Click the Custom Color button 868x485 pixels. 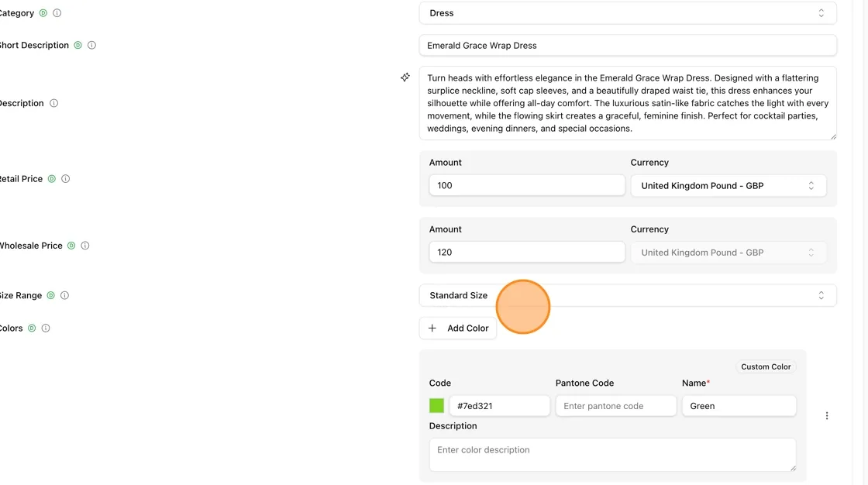pos(766,366)
